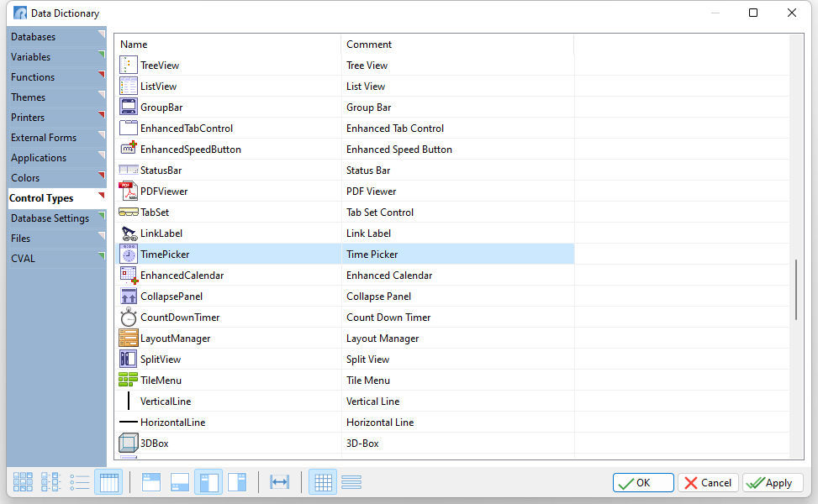818x504 pixels.
Task: Click the TimePicker clock icon
Action: point(129,254)
